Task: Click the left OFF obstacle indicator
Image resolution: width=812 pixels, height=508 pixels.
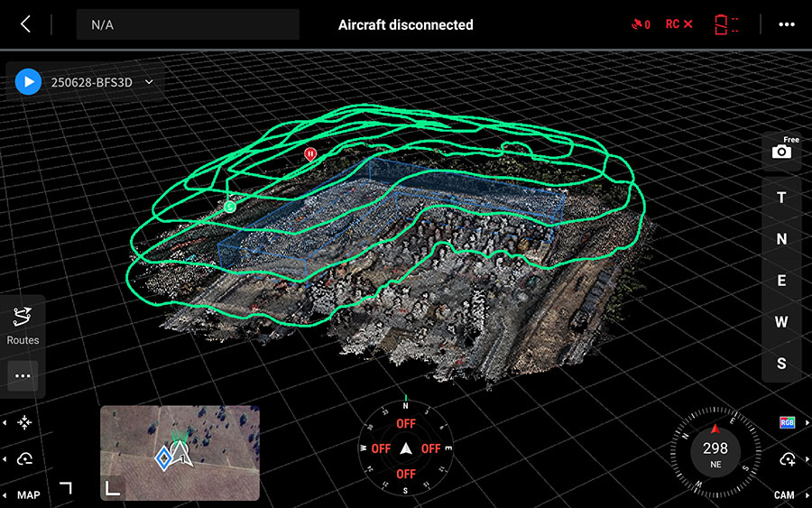Action: click(x=381, y=448)
